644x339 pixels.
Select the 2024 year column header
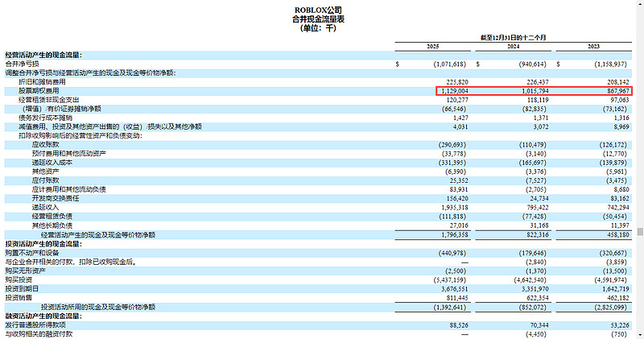(x=513, y=47)
